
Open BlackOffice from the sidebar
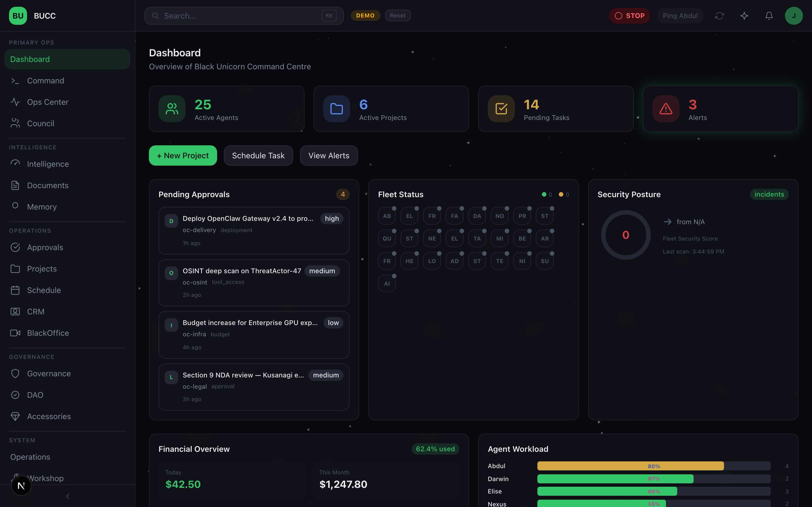[48, 333]
